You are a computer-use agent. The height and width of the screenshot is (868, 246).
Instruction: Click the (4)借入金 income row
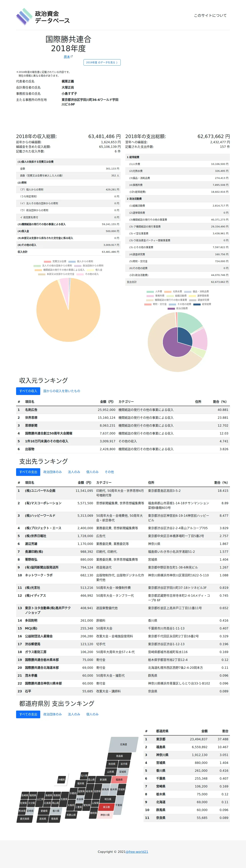(68, 231)
